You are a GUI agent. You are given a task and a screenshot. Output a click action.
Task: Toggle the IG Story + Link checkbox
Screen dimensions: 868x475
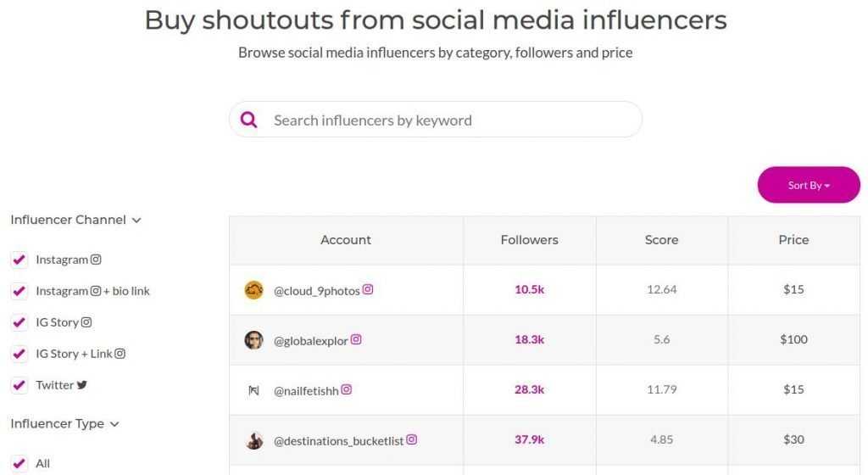[19, 353]
